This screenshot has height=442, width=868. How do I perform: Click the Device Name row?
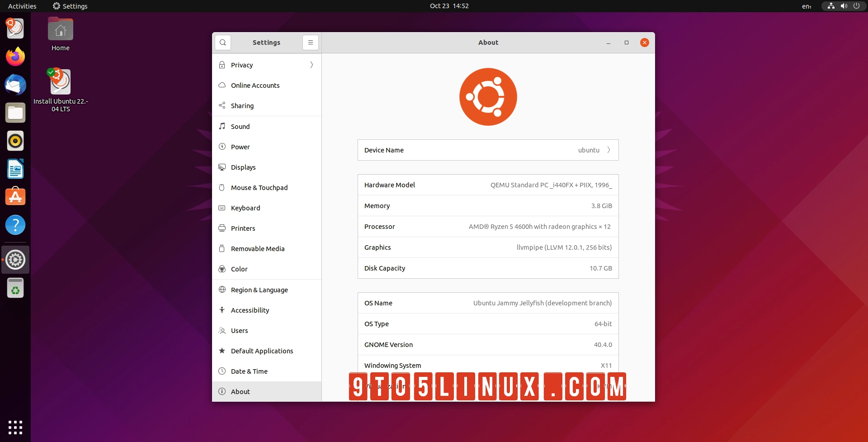click(x=488, y=150)
